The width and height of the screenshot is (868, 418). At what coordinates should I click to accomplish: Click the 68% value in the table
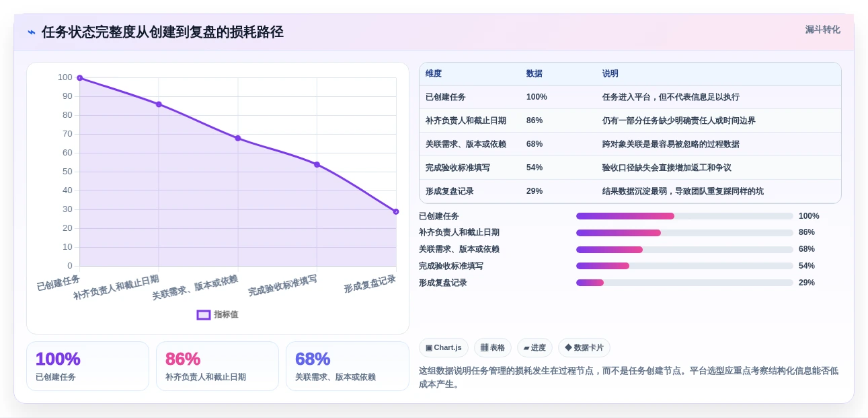pos(535,144)
